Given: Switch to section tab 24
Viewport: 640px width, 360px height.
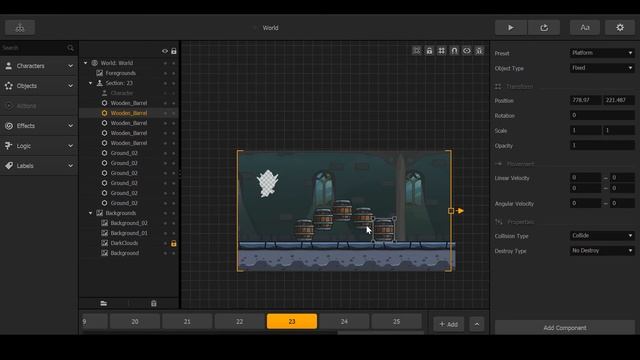Looking at the screenshot, I should (x=344, y=322).
